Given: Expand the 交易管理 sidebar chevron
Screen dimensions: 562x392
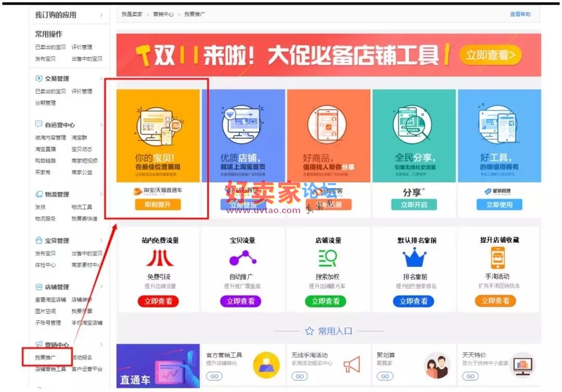Looking at the screenshot, I should [101, 79].
